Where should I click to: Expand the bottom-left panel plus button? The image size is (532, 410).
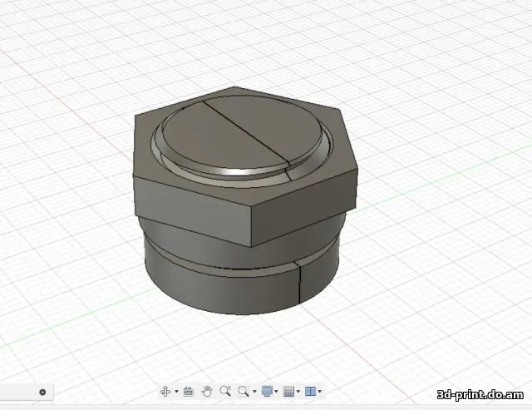point(42,392)
